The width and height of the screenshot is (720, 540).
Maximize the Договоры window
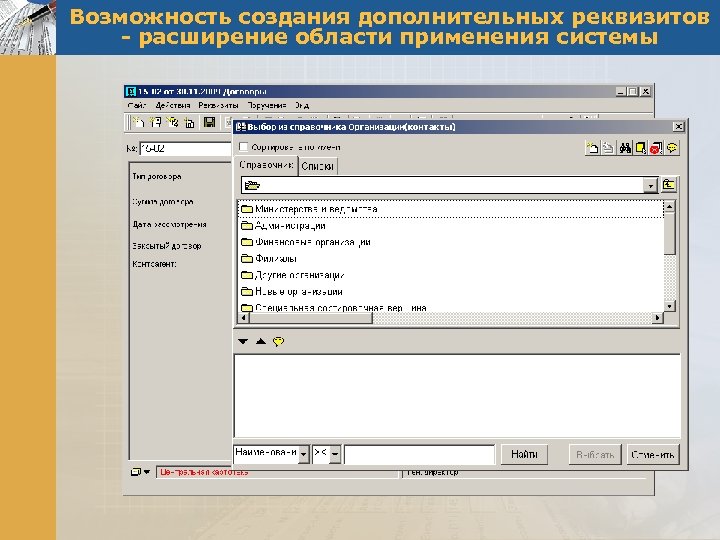tap(633, 91)
